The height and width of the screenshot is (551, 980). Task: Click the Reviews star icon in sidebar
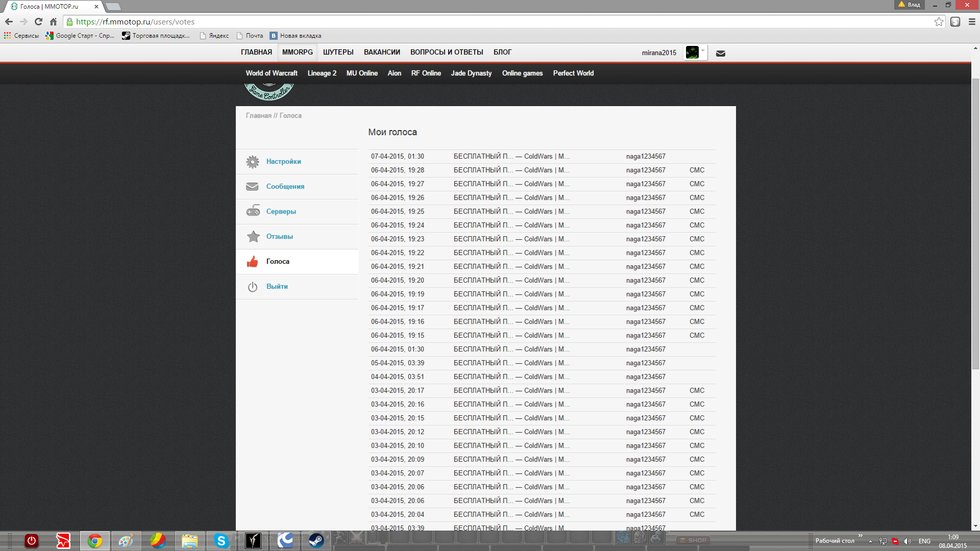(253, 236)
